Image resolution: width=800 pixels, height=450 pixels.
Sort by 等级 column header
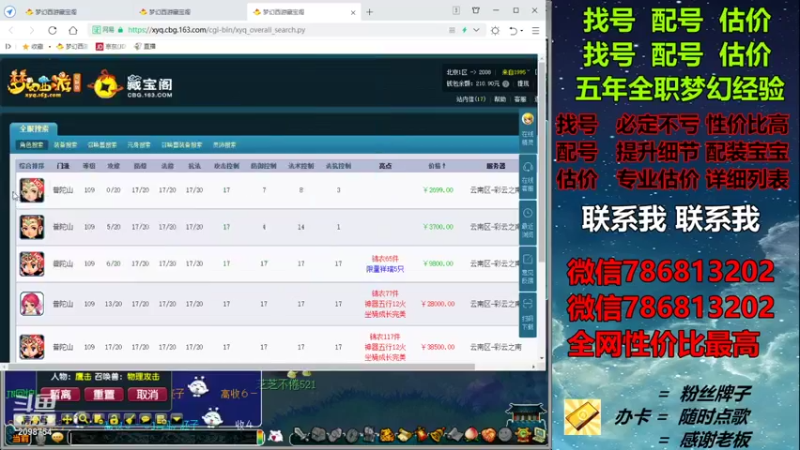(x=89, y=166)
